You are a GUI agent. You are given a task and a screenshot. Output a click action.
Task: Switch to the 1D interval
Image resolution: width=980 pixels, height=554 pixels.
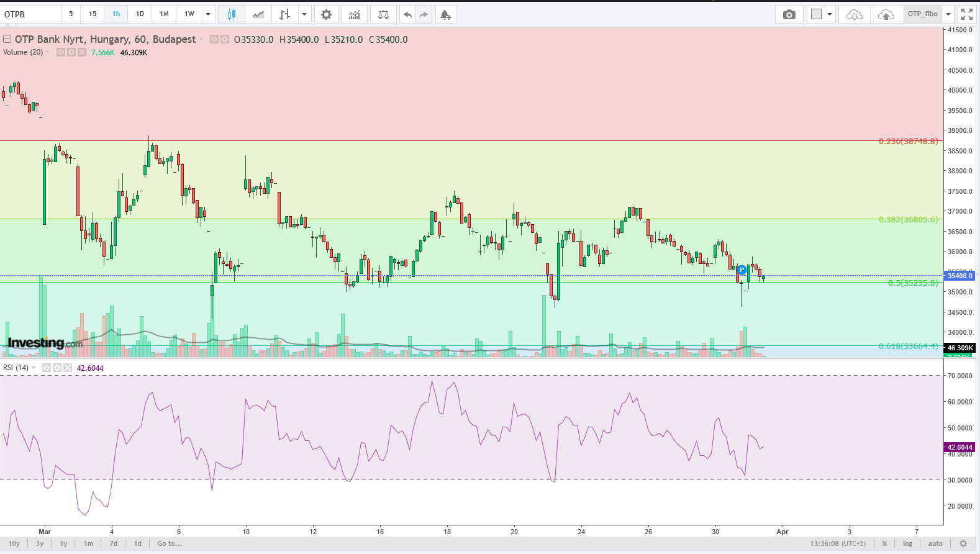pyautogui.click(x=140, y=14)
